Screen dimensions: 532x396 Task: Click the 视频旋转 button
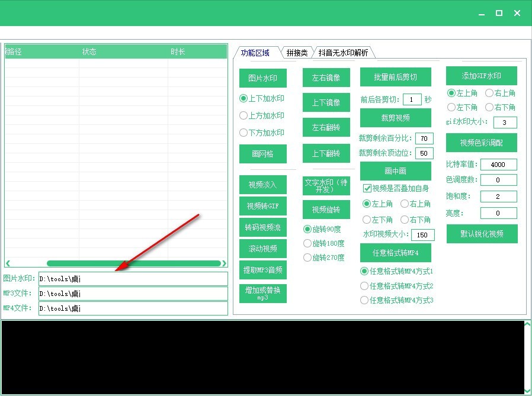326,210
